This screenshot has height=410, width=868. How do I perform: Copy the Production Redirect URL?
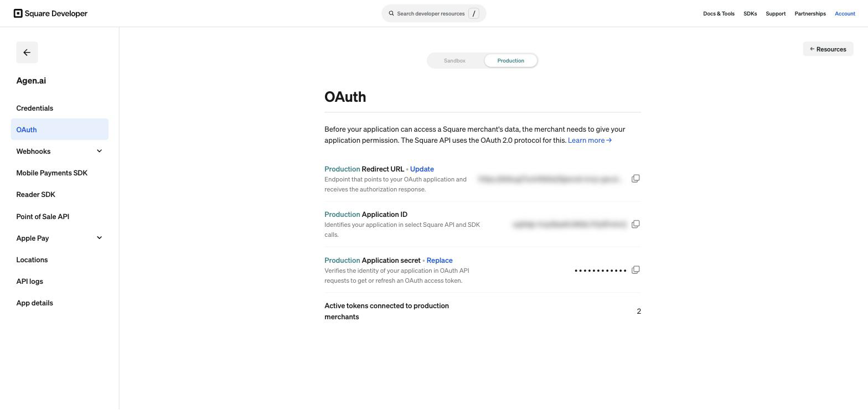coord(635,179)
